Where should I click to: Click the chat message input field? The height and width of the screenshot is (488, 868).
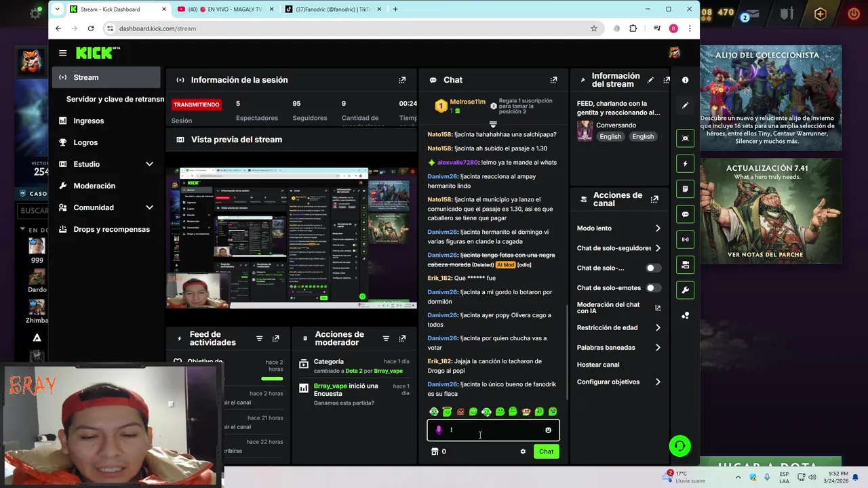pos(493,430)
